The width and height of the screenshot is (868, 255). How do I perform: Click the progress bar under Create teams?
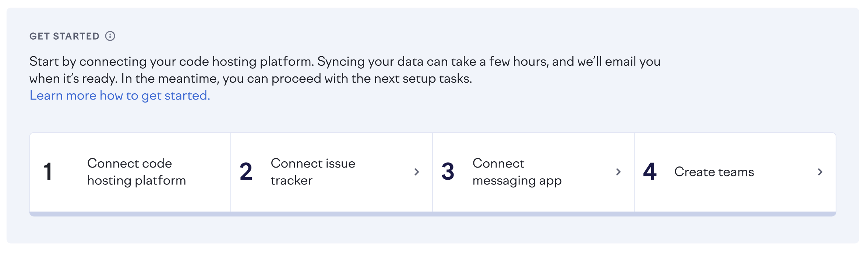(735, 214)
